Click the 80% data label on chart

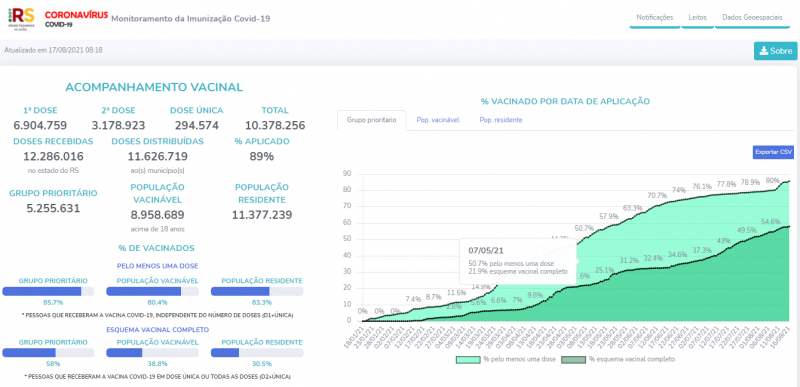tap(772, 180)
